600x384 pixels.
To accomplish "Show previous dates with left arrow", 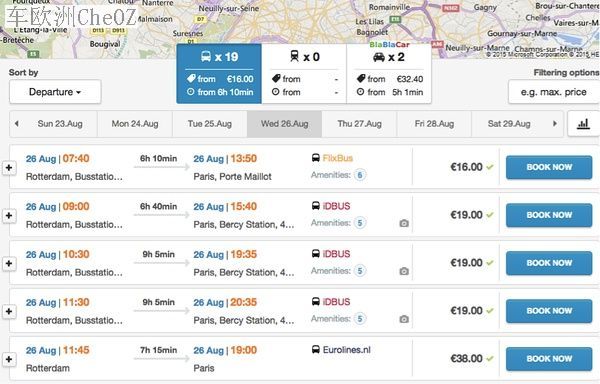I will tap(16, 124).
